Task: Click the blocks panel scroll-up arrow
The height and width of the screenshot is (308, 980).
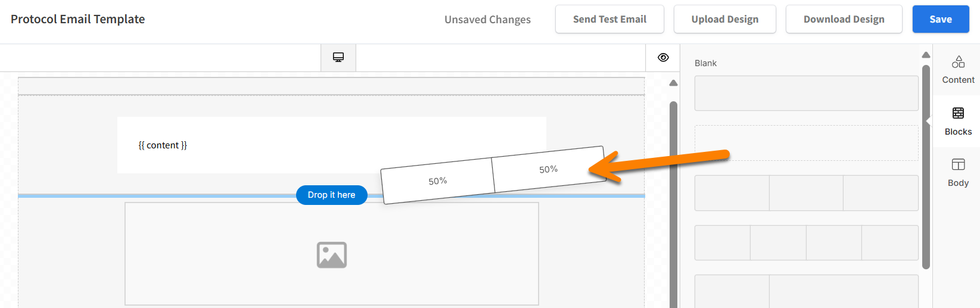Action: point(926,55)
